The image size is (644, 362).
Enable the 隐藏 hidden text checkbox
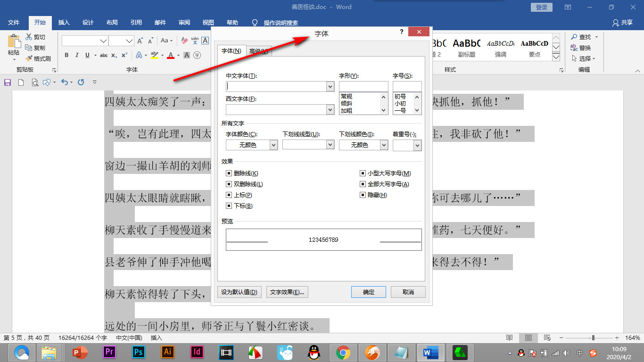click(x=363, y=195)
